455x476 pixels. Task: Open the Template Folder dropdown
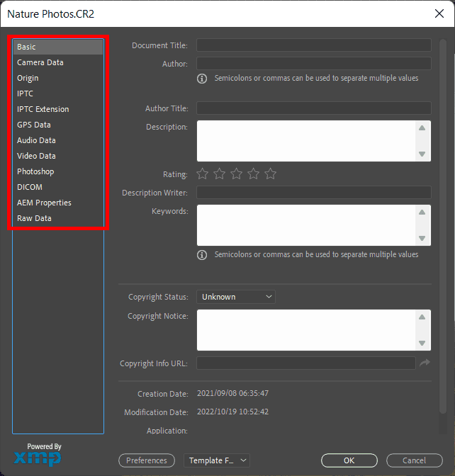point(217,460)
